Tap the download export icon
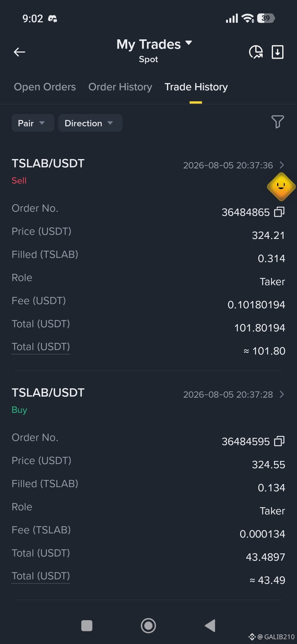The width and height of the screenshot is (297, 644). point(277,52)
